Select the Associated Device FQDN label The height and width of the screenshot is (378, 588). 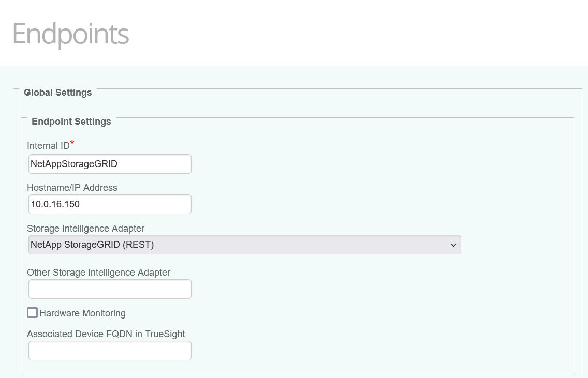coord(106,334)
